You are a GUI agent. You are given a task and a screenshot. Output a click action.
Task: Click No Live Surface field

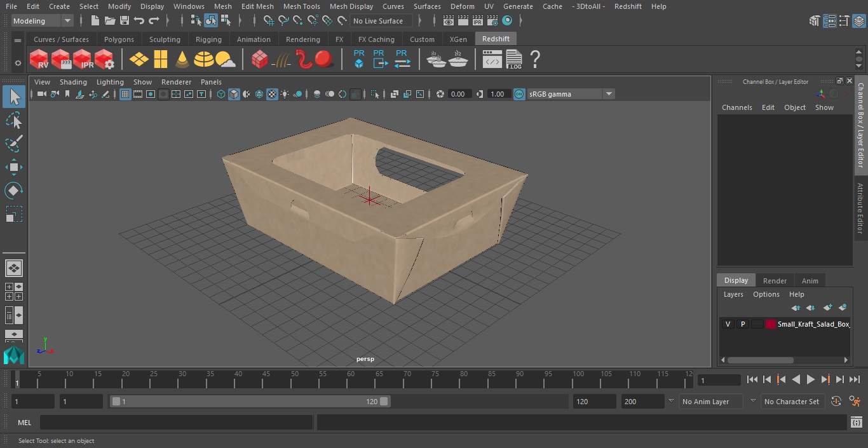(x=381, y=21)
